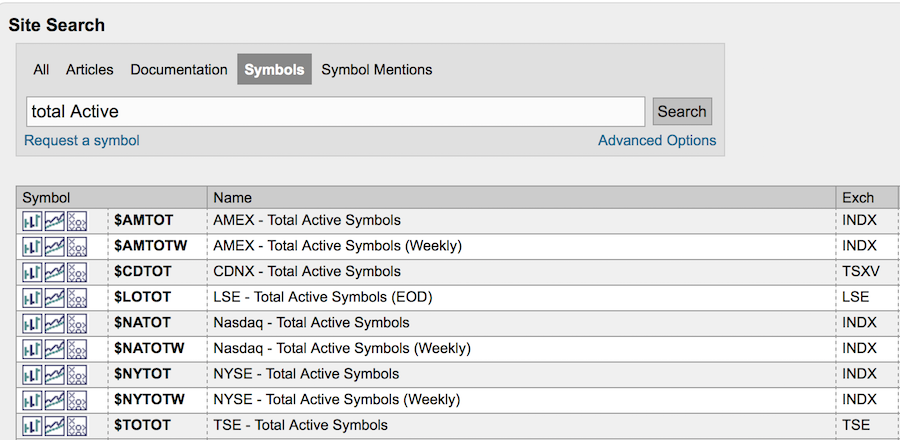Open the point & figure icon for $NATOTW
Image resolution: width=900 pixels, height=440 pixels.
[x=77, y=349]
